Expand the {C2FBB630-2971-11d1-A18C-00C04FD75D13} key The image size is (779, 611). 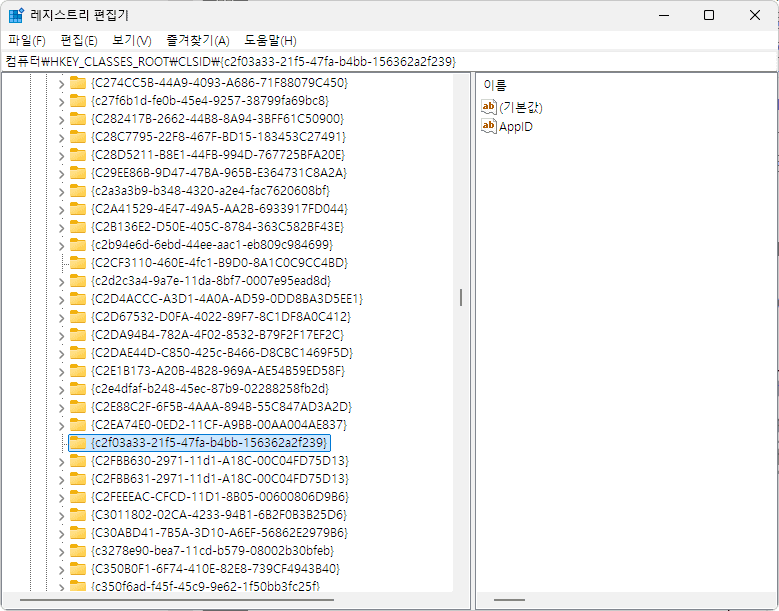point(61,461)
